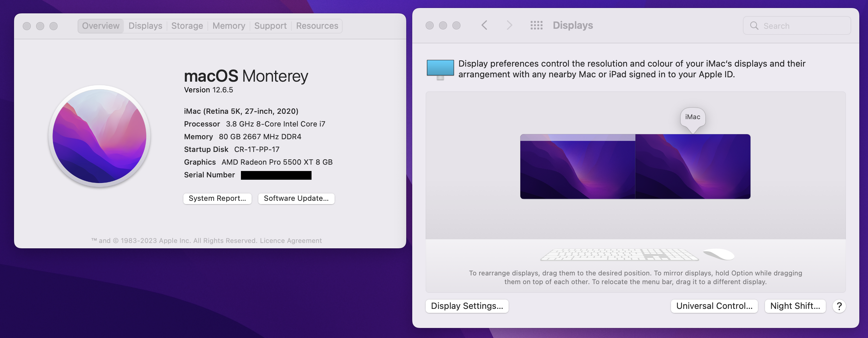Focus the Search field in Displays
Screen dimensions: 868x338
point(797,26)
